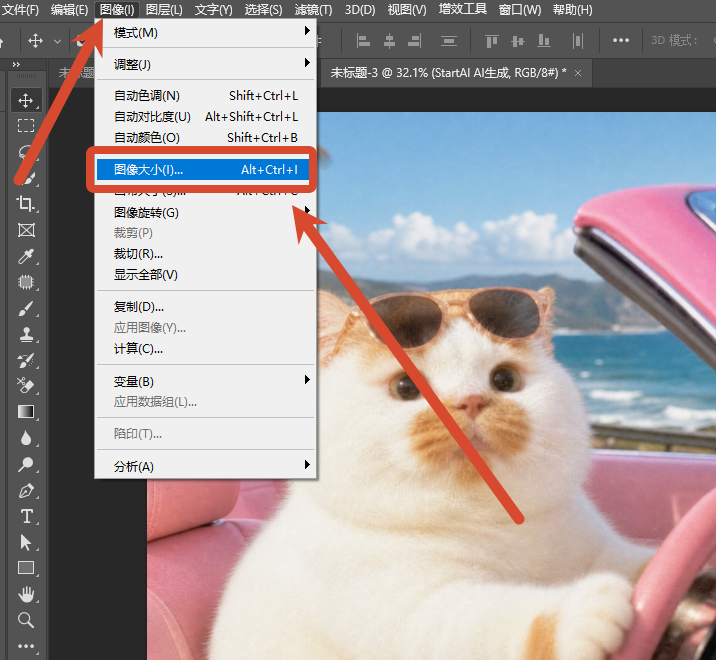Image resolution: width=716 pixels, height=660 pixels.
Task: Open the 图层(L) menu
Action: point(164,10)
